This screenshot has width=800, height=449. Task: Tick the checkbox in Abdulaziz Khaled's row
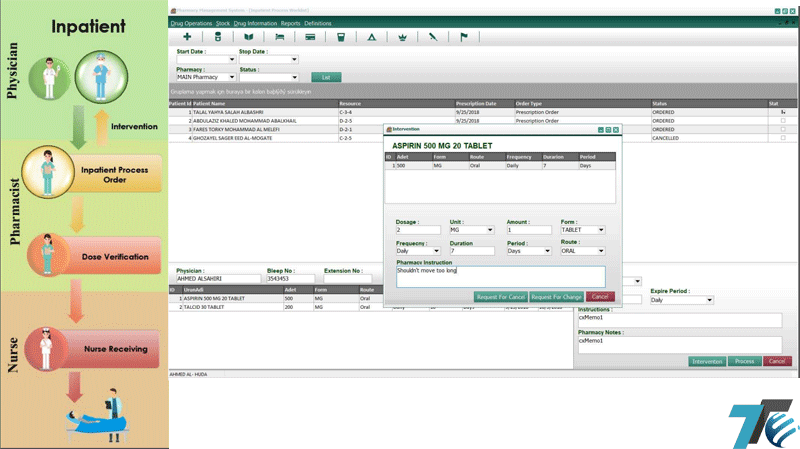coord(783,121)
